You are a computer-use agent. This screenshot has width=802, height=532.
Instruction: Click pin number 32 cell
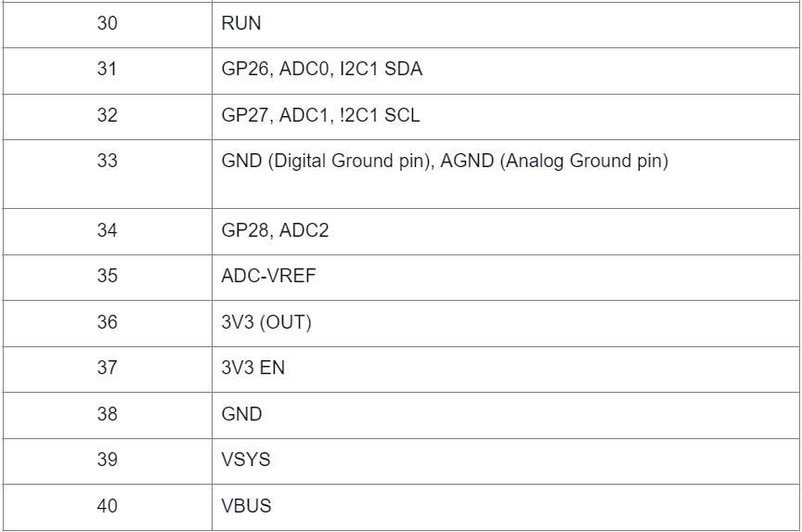(x=108, y=116)
